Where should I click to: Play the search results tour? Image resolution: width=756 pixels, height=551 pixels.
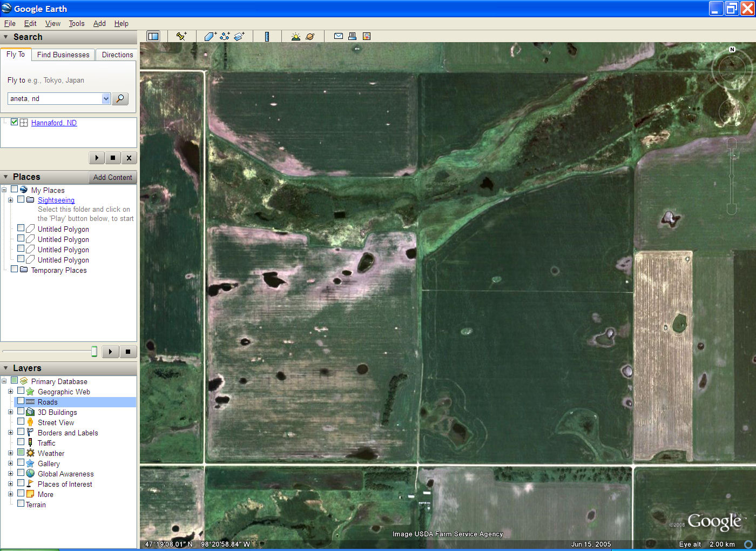tap(97, 158)
